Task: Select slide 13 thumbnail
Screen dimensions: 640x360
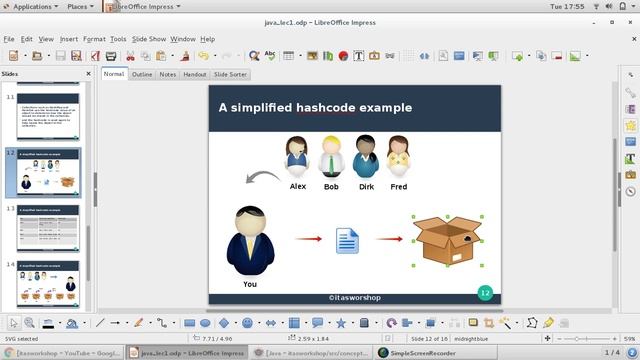Action: click(x=48, y=228)
